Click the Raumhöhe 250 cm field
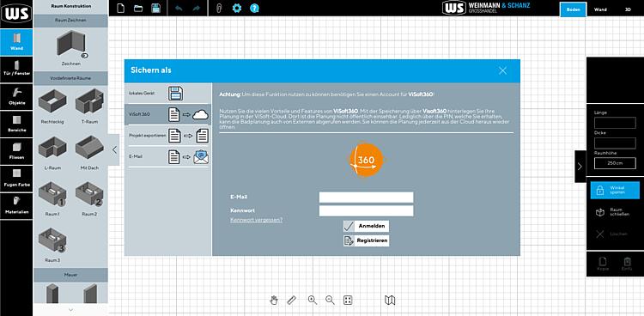The height and width of the screenshot is (316, 644). [x=615, y=163]
